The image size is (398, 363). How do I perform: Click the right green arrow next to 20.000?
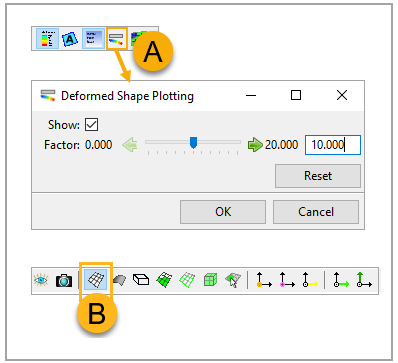(255, 145)
